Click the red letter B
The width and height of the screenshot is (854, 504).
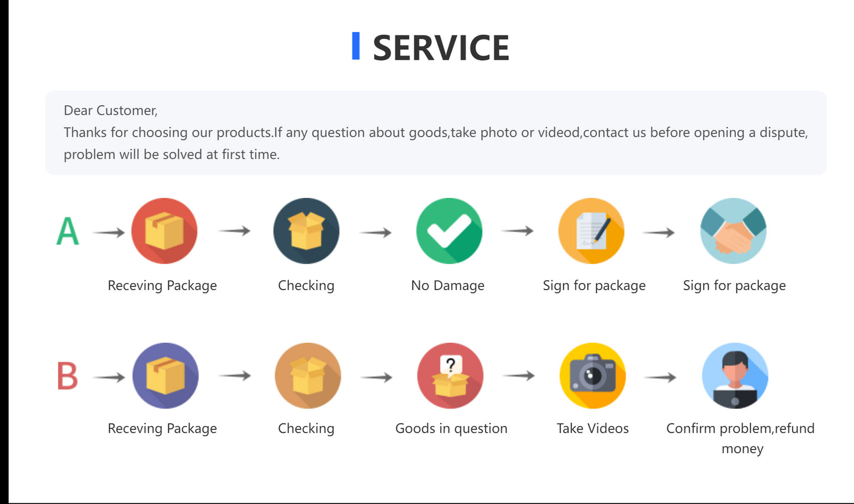point(67,376)
